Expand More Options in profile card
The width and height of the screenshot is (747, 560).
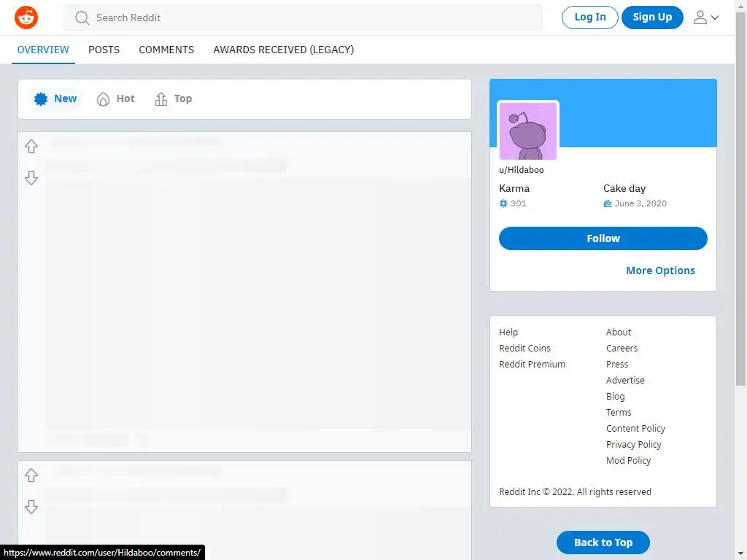[x=660, y=271]
